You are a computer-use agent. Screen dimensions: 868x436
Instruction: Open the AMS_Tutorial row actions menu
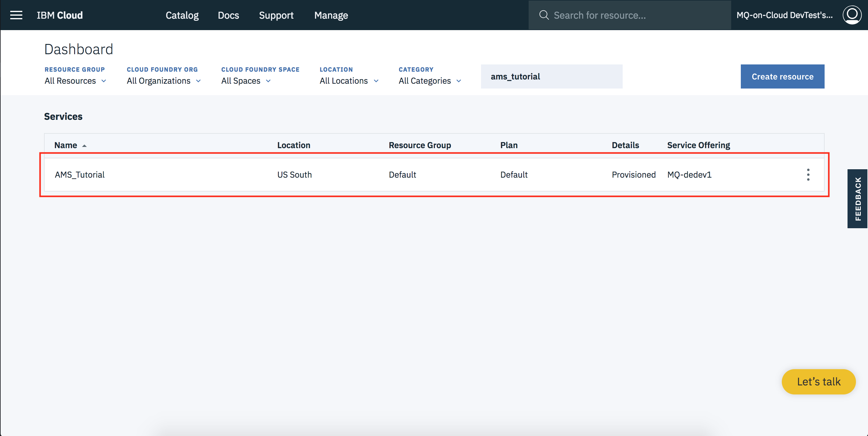808,175
